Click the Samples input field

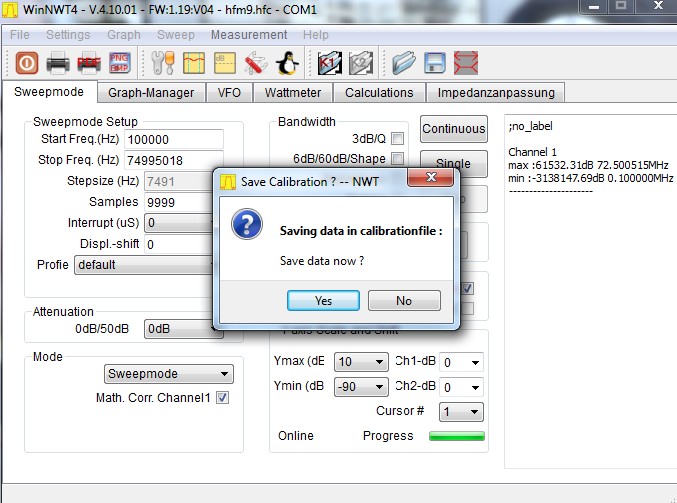(179, 202)
